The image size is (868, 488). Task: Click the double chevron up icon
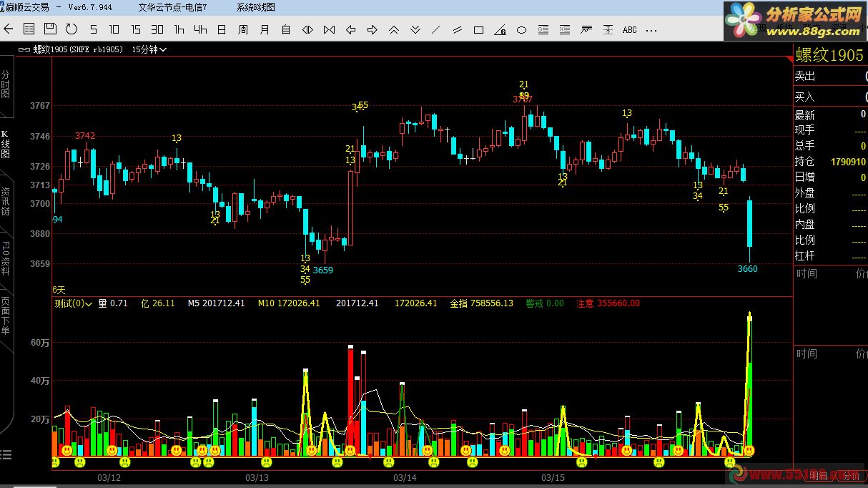(x=393, y=29)
